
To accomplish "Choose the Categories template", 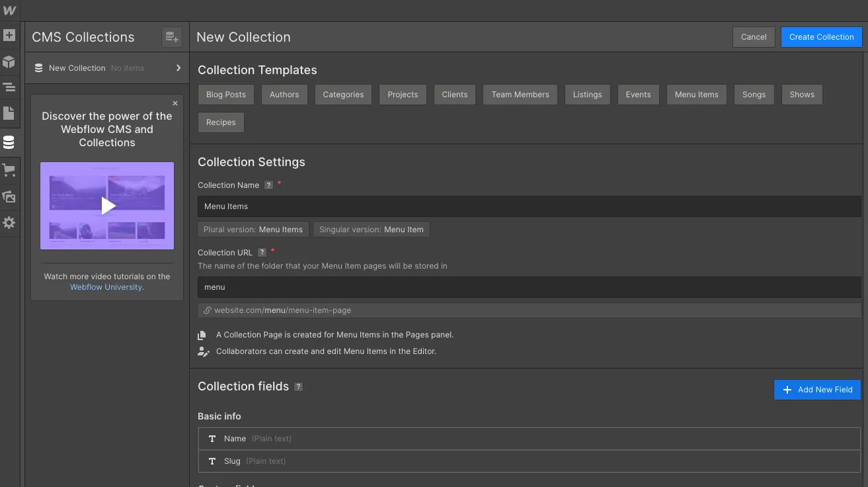I will (x=343, y=95).
